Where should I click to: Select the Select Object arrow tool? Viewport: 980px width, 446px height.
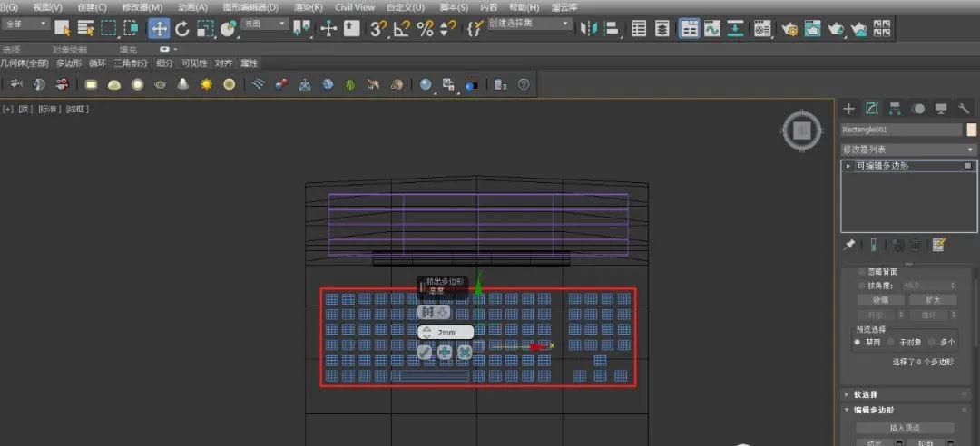coord(62,28)
